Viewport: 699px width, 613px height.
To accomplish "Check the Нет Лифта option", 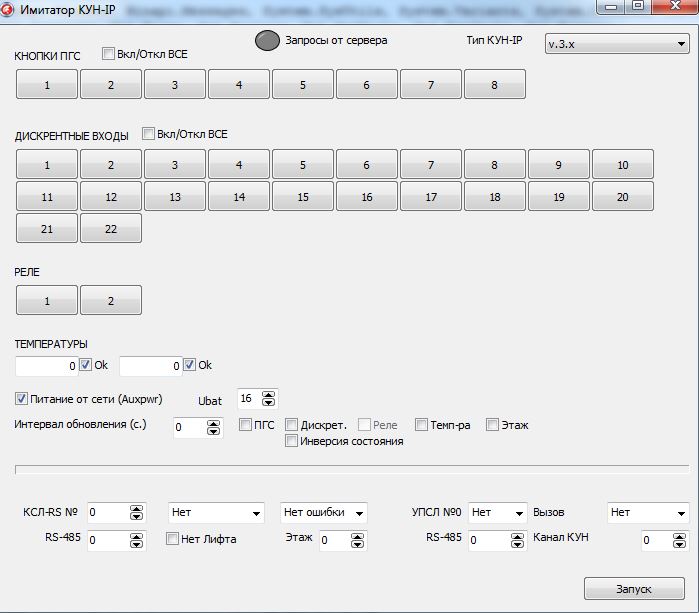I will 173,539.
